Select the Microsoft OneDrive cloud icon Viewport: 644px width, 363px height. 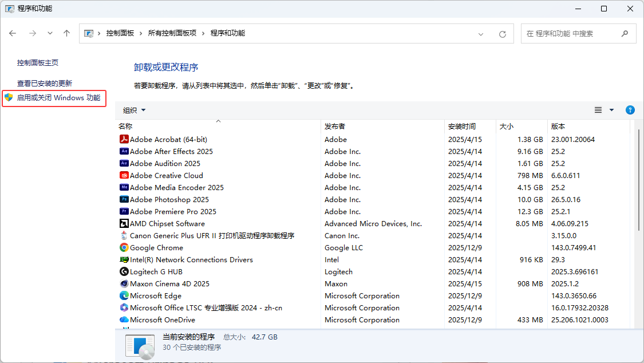point(124,319)
